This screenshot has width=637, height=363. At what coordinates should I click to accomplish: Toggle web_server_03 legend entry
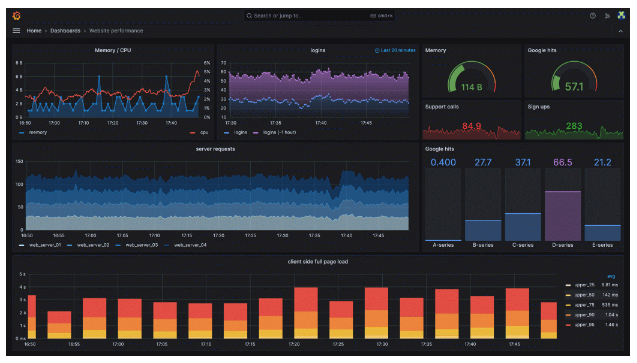click(142, 245)
